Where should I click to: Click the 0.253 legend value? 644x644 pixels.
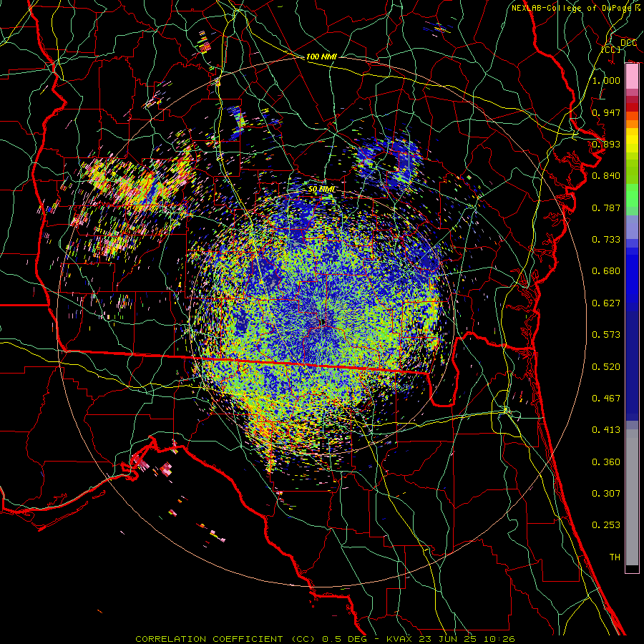[606, 525]
